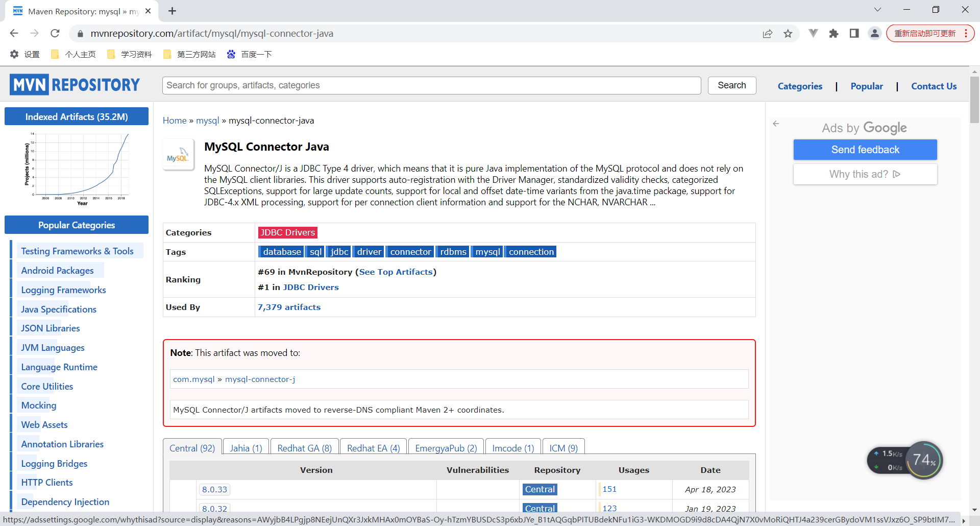Focus the artifact search input field
The width and height of the screenshot is (980, 526).
pos(431,85)
